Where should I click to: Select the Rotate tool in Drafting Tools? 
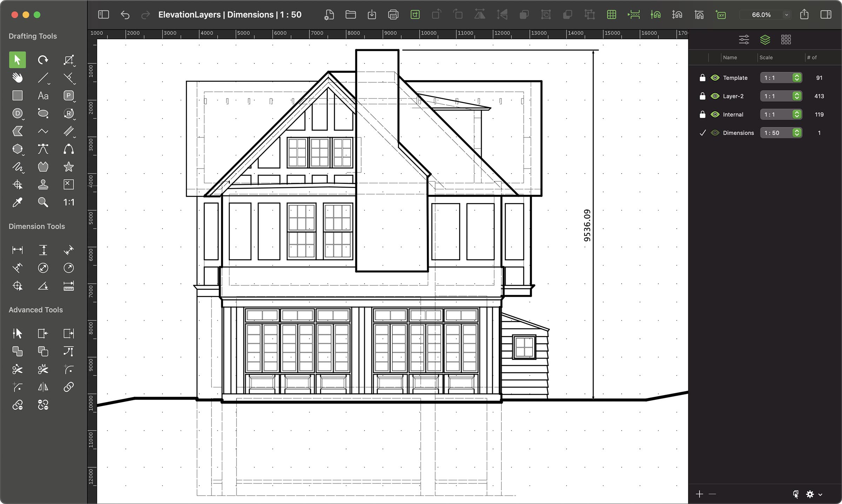pyautogui.click(x=43, y=60)
